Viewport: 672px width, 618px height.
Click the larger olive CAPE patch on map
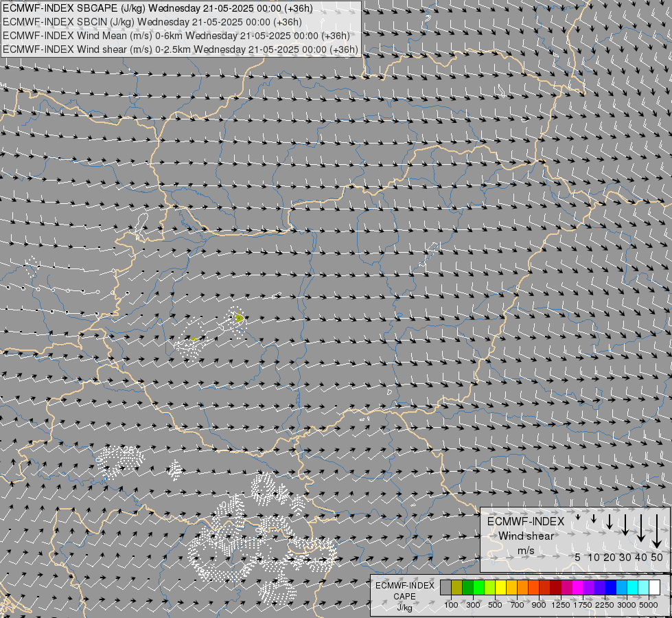pyautogui.click(x=239, y=318)
